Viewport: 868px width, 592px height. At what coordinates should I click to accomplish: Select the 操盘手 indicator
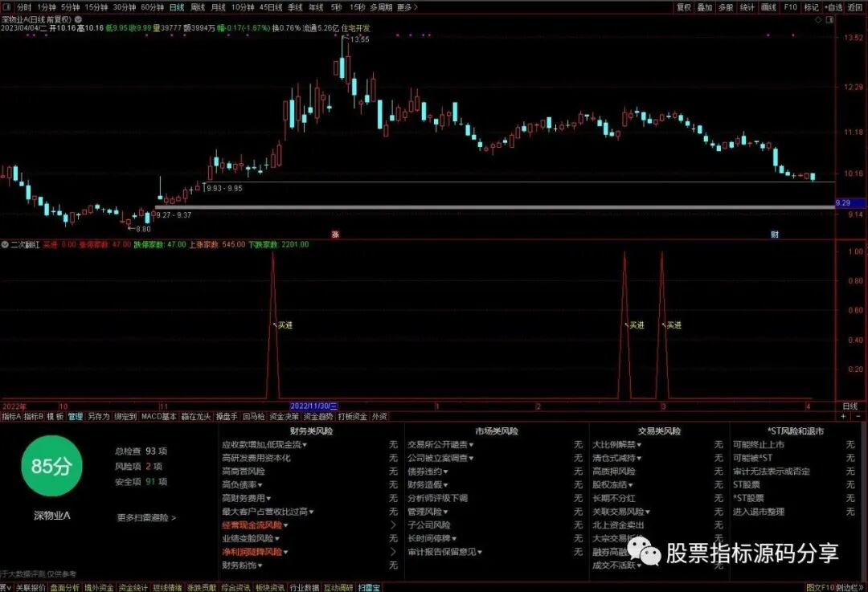(227, 416)
